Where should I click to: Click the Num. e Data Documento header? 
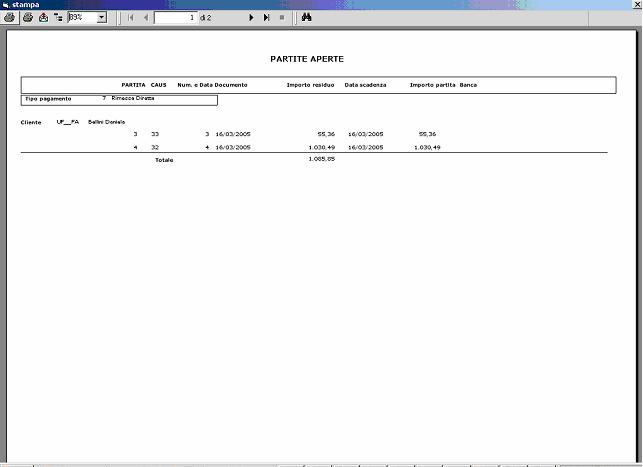pos(212,85)
